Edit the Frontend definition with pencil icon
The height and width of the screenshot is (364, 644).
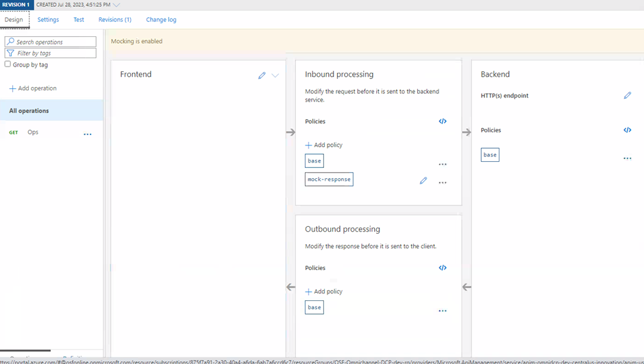pyautogui.click(x=262, y=75)
